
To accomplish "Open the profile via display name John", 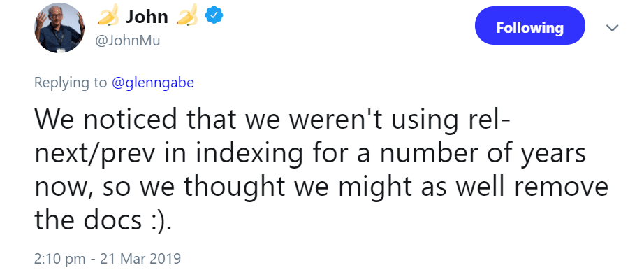I will pyautogui.click(x=147, y=17).
